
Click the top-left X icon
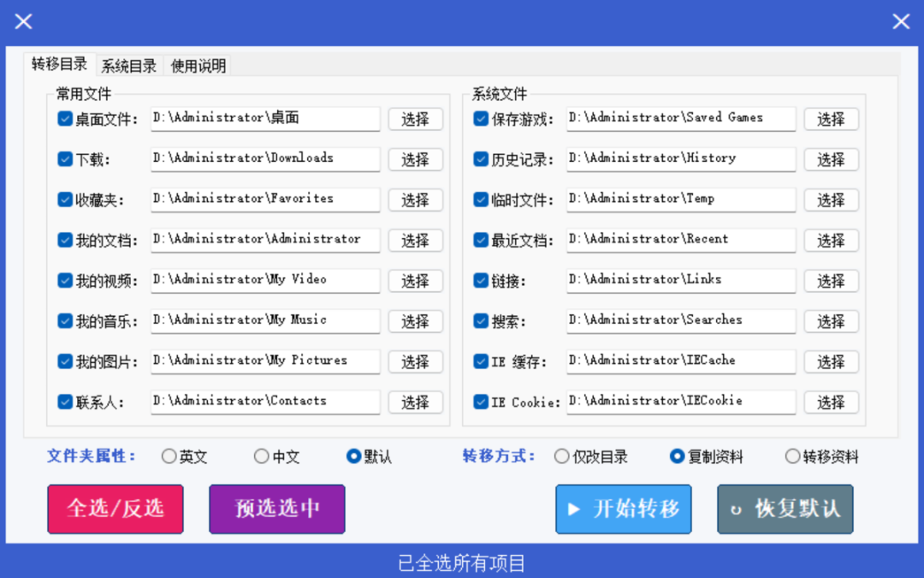click(x=24, y=21)
